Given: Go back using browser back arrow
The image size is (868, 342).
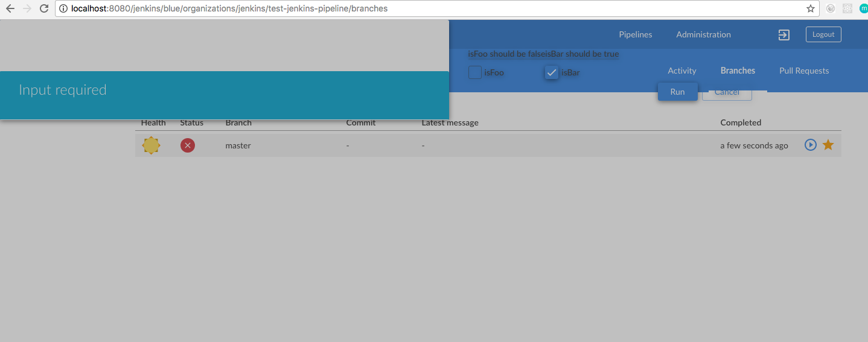Looking at the screenshot, I should [x=10, y=8].
